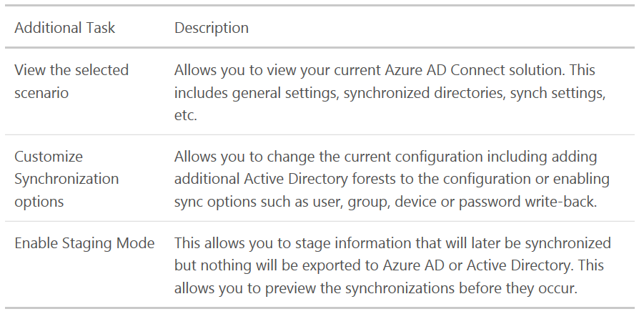
Task: Click the 'Additional Task' column header
Action: click(64, 28)
